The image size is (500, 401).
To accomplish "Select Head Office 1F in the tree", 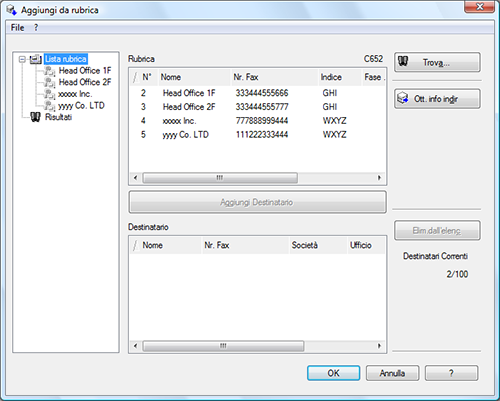I will pos(85,71).
